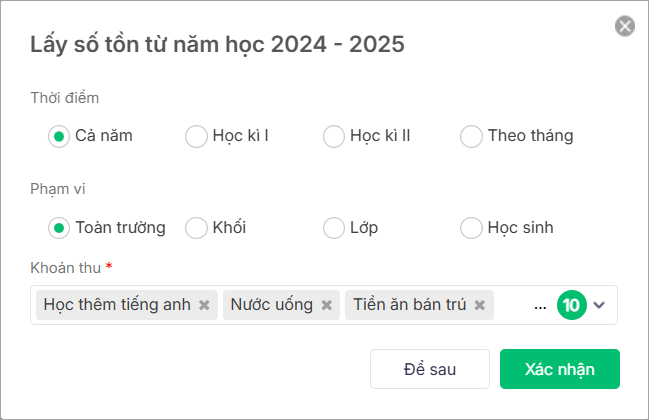Select 'Toàn trường' scope option

pyautogui.click(x=59, y=228)
